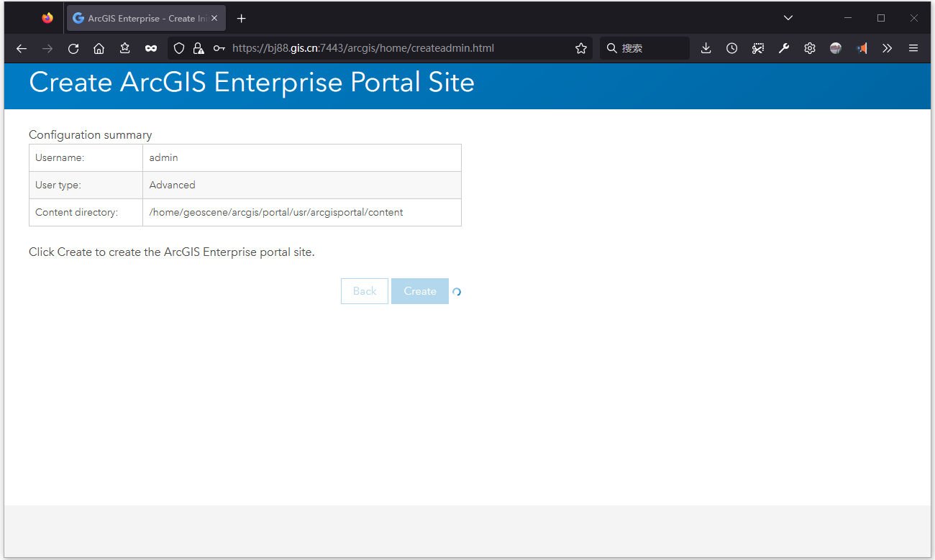Show site security padlock info
Viewport: 935px width, 560px height.
[x=199, y=48]
